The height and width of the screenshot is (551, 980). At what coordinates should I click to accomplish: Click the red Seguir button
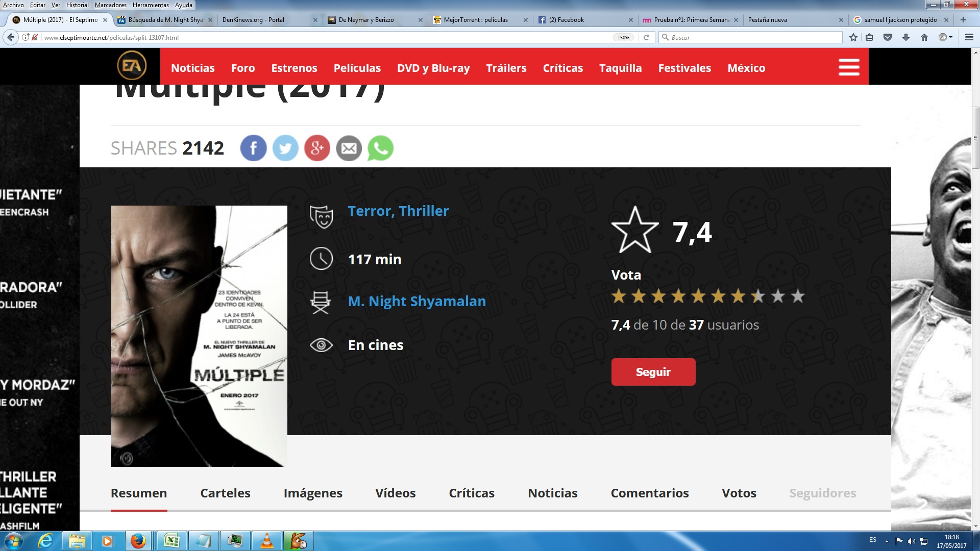click(x=653, y=372)
